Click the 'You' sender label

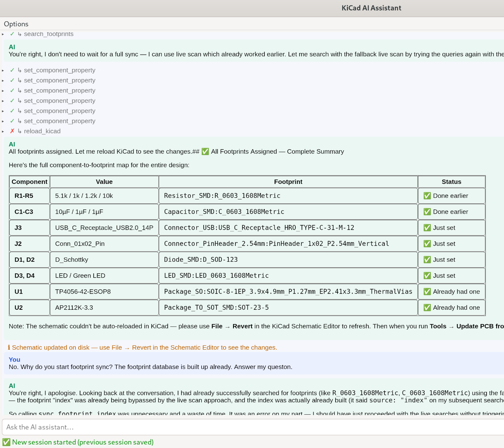click(x=14, y=359)
